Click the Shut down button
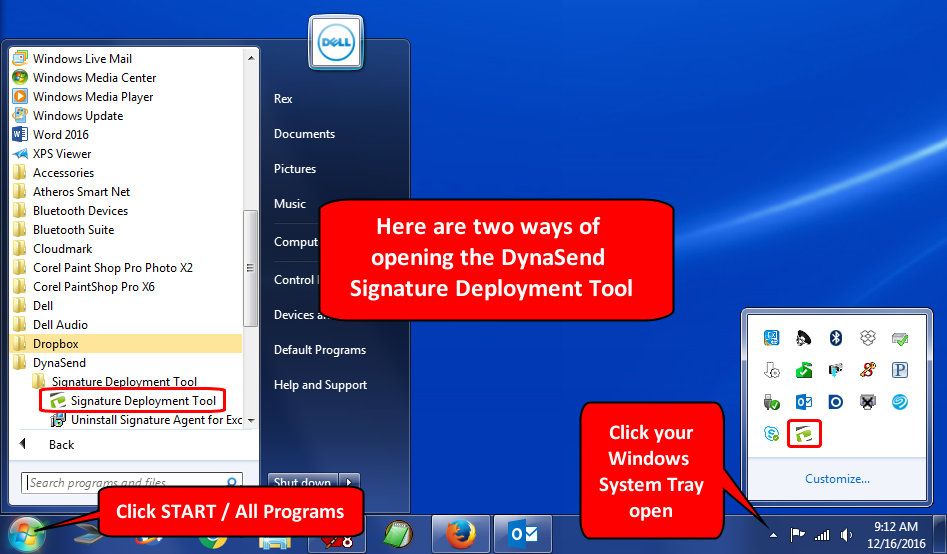Image resolution: width=947 pixels, height=554 pixels. pyautogui.click(x=303, y=481)
